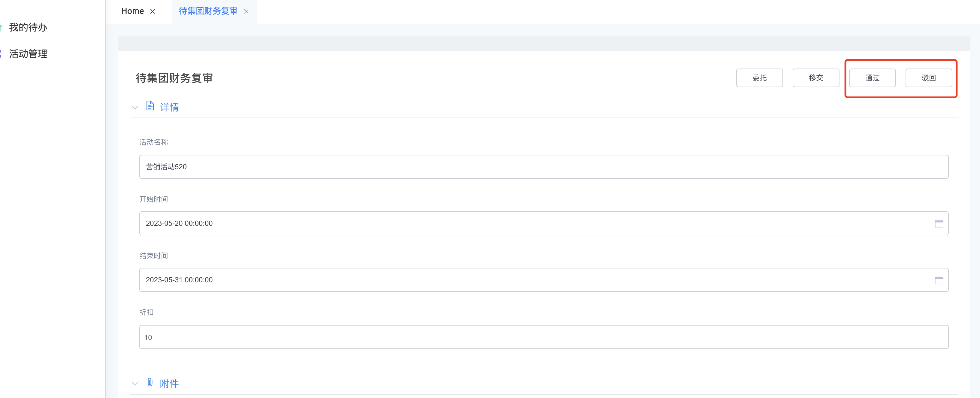The height and width of the screenshot is (398, 980).
Task: Click the 详情 document icon
Action: (x=150, y=106)
